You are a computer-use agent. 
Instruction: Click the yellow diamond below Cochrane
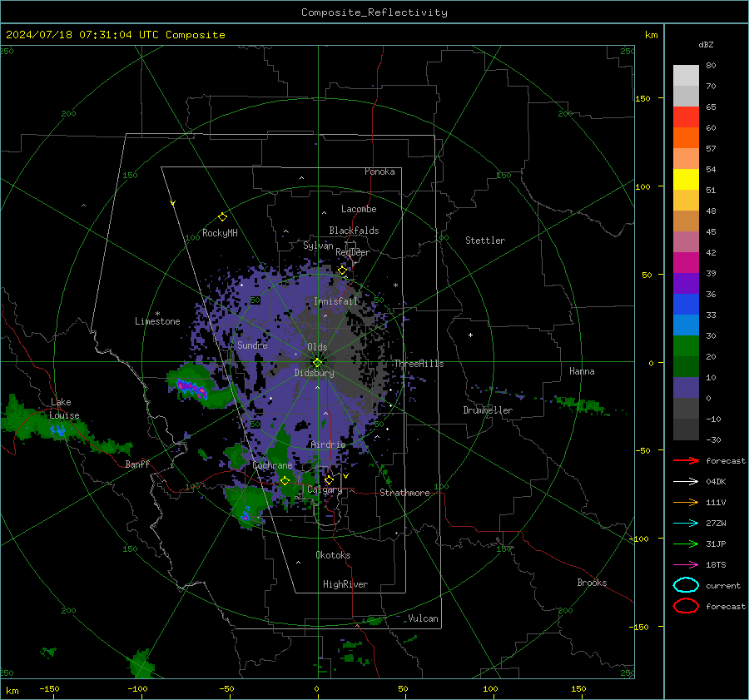[285, 481]
